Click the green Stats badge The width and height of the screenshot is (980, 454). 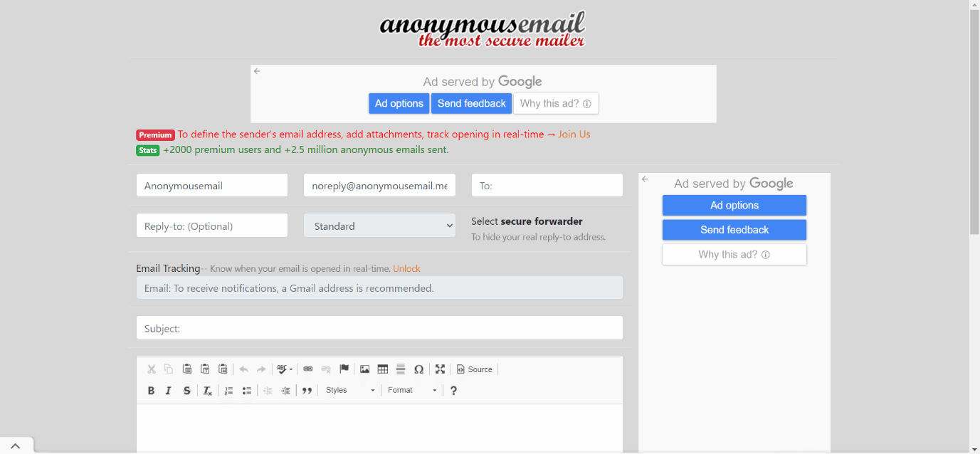[148, 150]
